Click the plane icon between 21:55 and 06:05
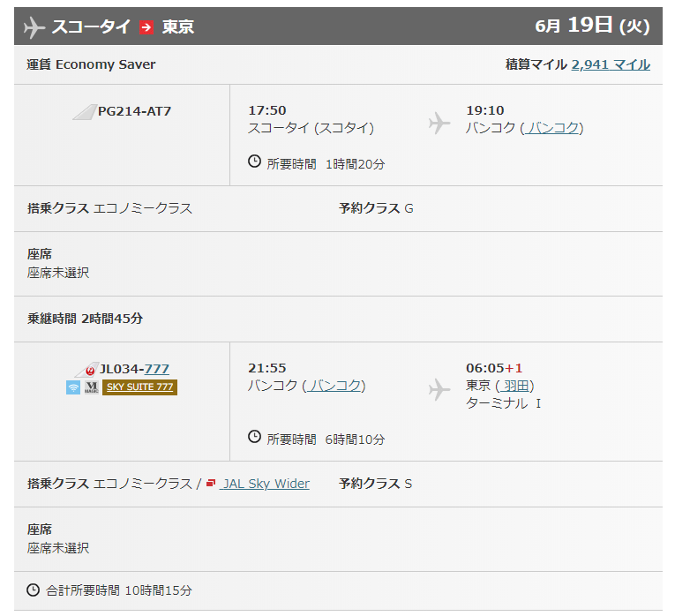Viewport: 675px width, 616px height. coord(439,389)
